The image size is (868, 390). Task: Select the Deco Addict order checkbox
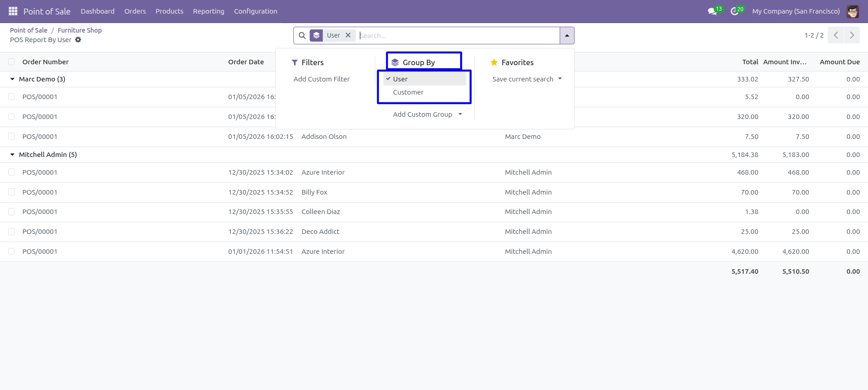coord(12,232)
